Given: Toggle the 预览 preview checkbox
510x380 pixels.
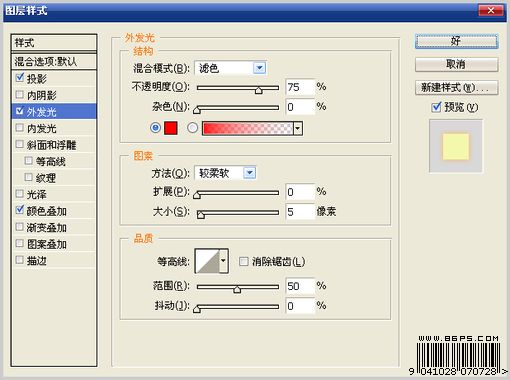Looking at the screenshot, I should (x=436, y=107).
